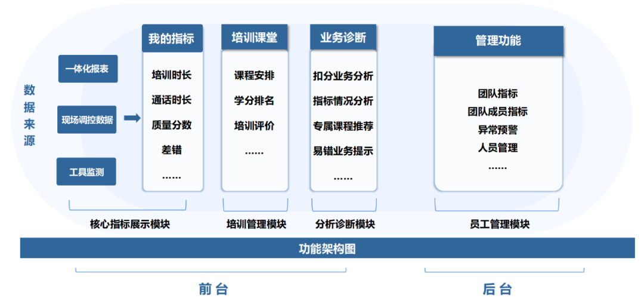Select the 业务诊断 header
Screen dimensions: 644x298
[343, 38]
